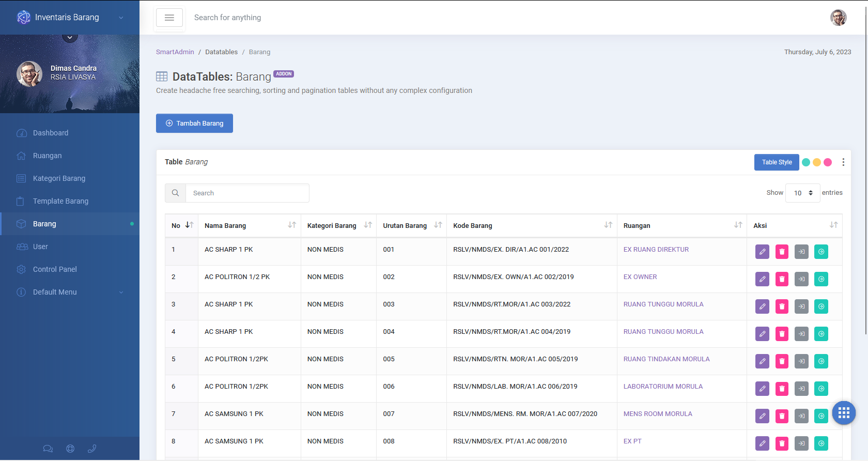The width and height of the screenshot is (868, 461).
Task: Focus the table Search input field
Action: [247, 193]
